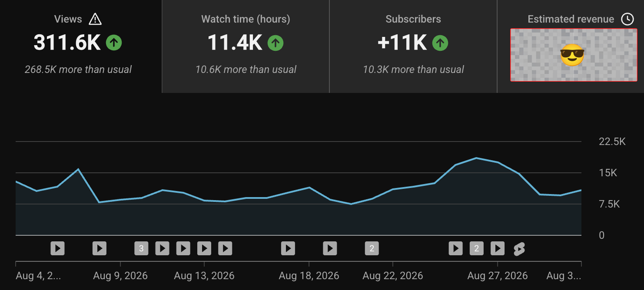Open the '3' videos badge marker
644x290 pixels.
(x=141, y=248)
